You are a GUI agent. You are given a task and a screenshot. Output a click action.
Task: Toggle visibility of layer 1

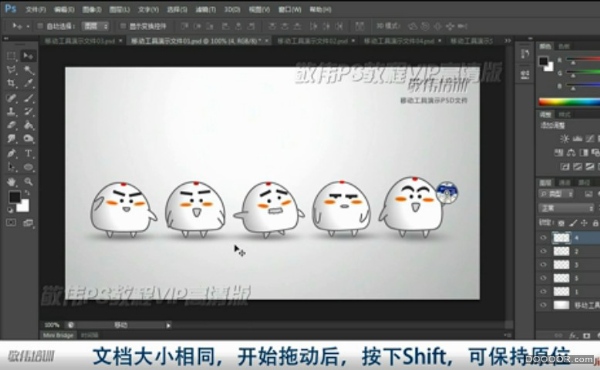point(543,291)
